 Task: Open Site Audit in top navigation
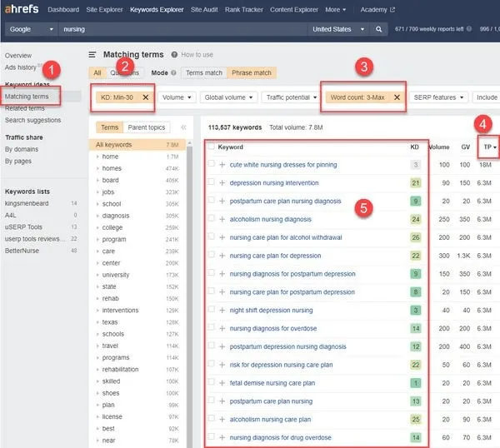click(204, 9)
